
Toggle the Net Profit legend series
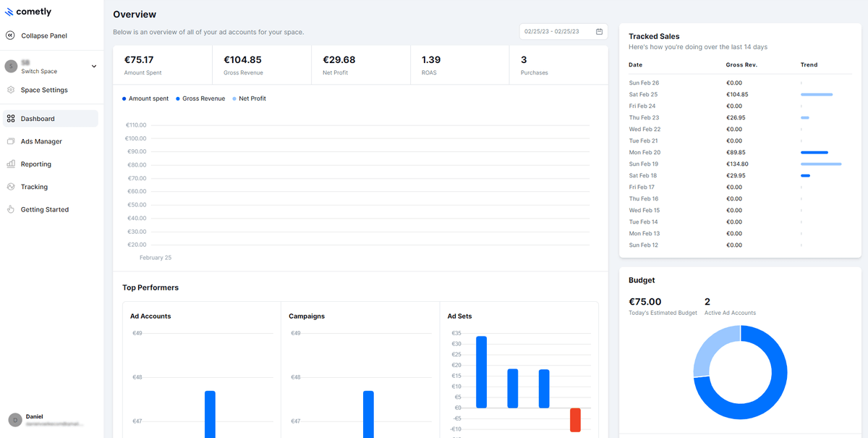click(x=249, y=98)
